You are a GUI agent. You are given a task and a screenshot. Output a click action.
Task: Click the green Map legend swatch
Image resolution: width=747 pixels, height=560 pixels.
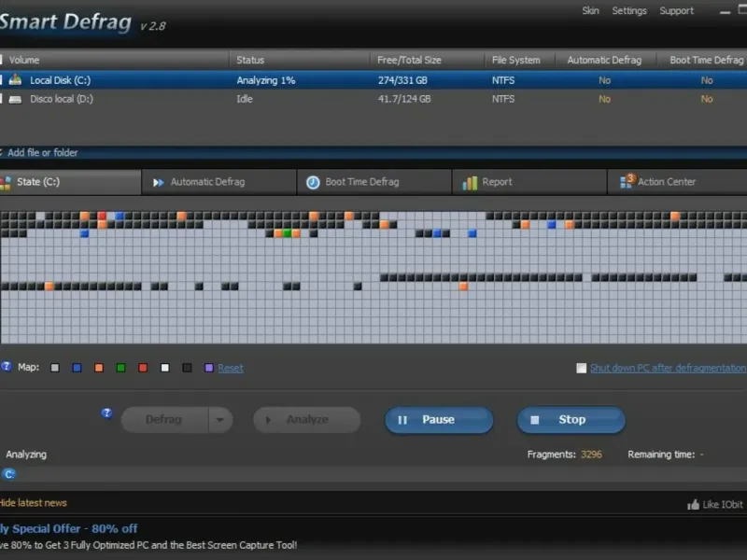click(121, 368)
